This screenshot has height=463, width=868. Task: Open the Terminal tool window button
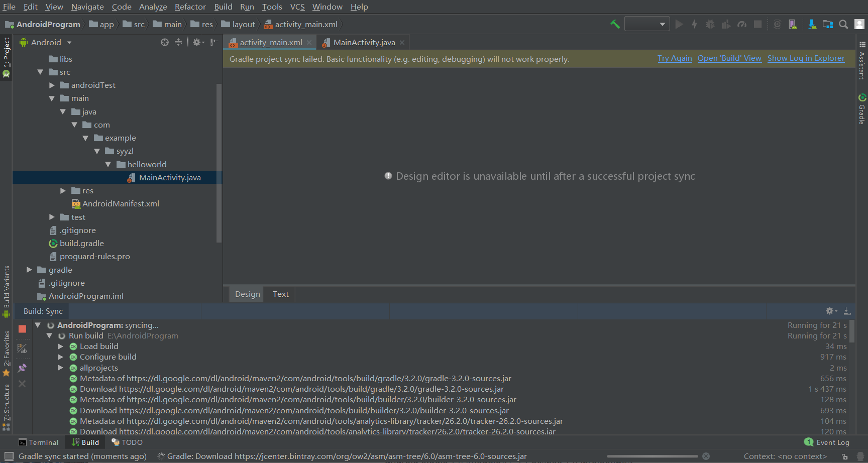point(39,442)
